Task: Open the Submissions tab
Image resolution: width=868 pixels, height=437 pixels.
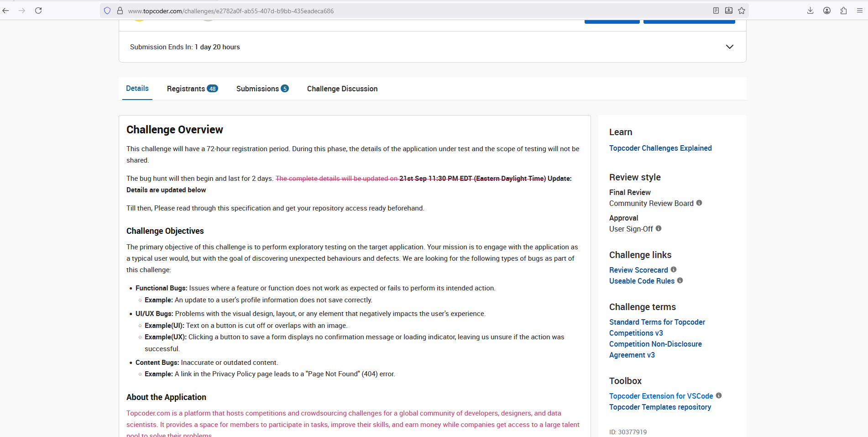Action: point(262,89)
